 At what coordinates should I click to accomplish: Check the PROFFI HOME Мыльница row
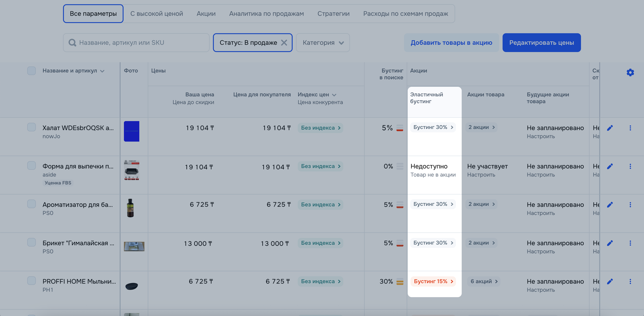[31, 281]
